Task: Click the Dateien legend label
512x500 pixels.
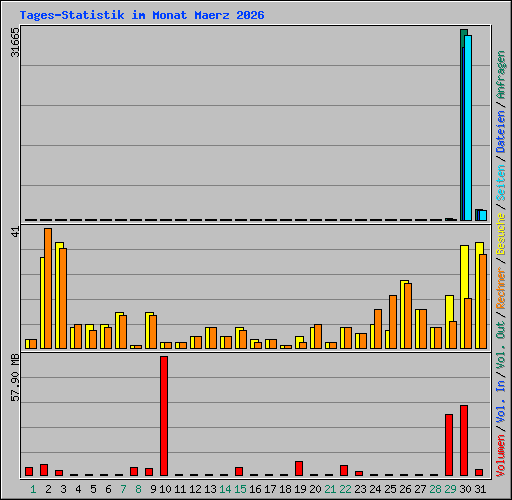Action: 501,132
